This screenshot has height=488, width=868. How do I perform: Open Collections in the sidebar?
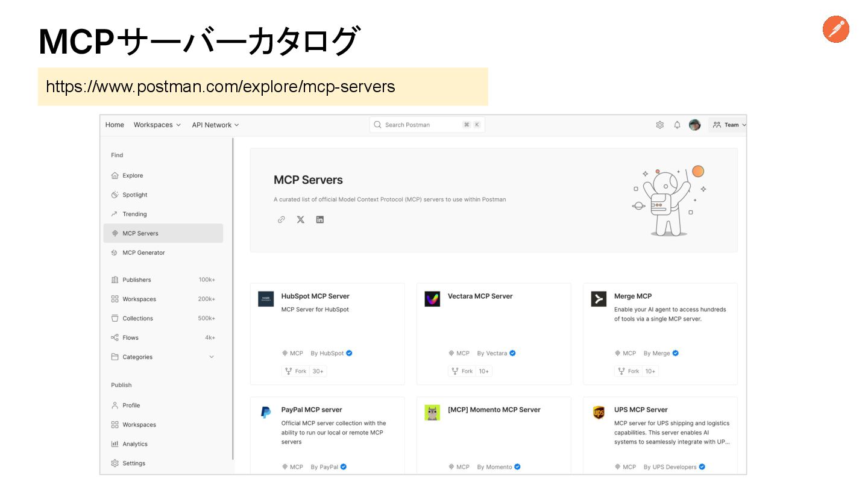point(163,318)
